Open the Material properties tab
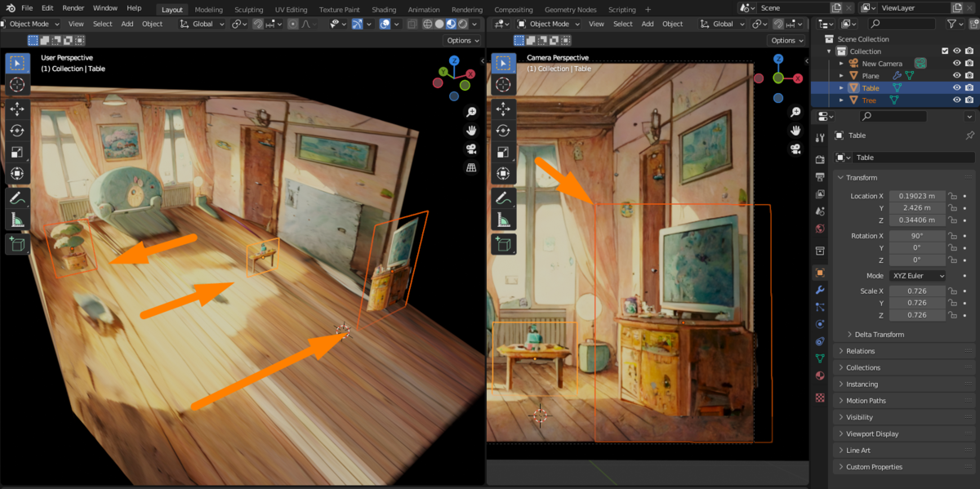 click(820, 376)
